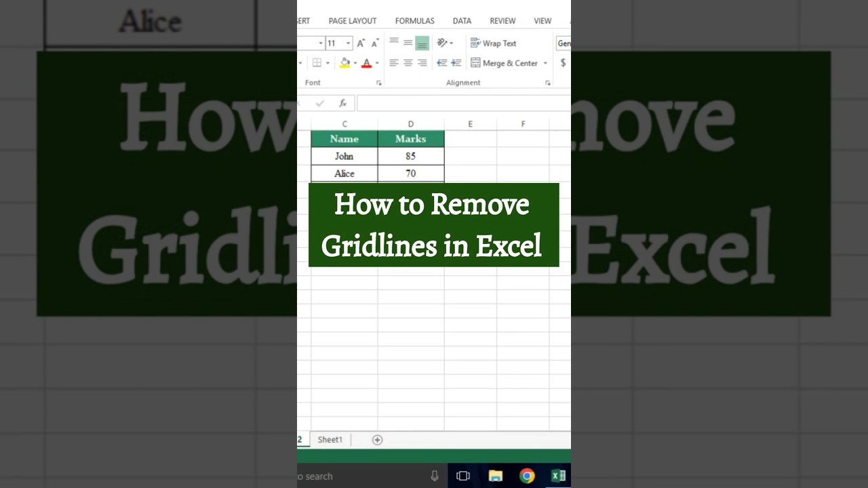Image resolution: width=868 pixels, height=488 pixels.
Task: Open the font name dropdown arrow
Action: (x=320, y=43)
